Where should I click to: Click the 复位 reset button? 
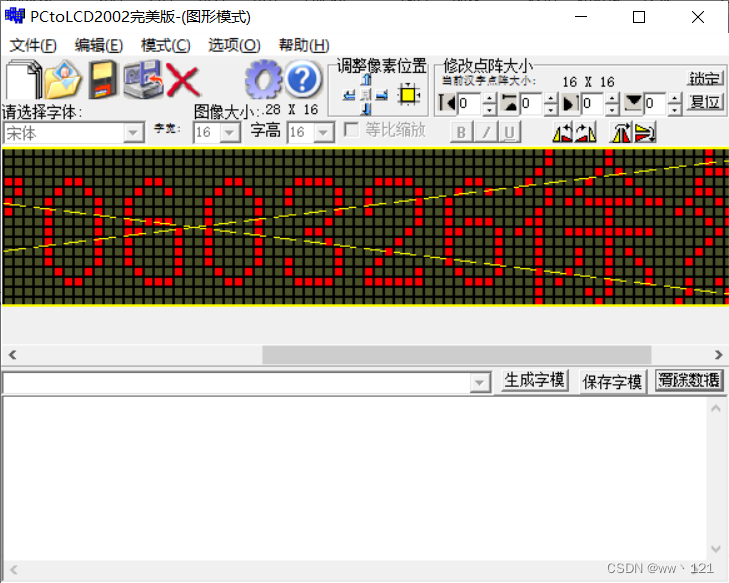coord(704,101)
